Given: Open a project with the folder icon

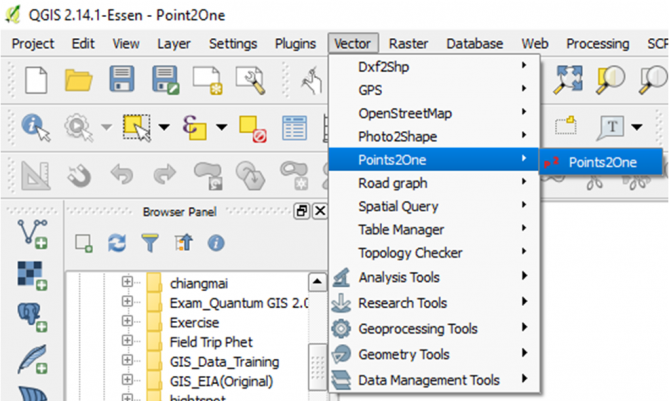Looking at the screenshot, I should pos(78,80).
